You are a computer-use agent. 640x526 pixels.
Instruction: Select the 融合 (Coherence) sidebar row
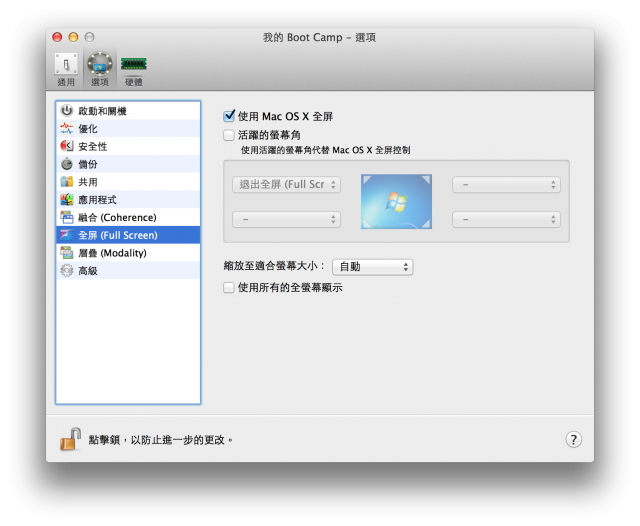128,217
